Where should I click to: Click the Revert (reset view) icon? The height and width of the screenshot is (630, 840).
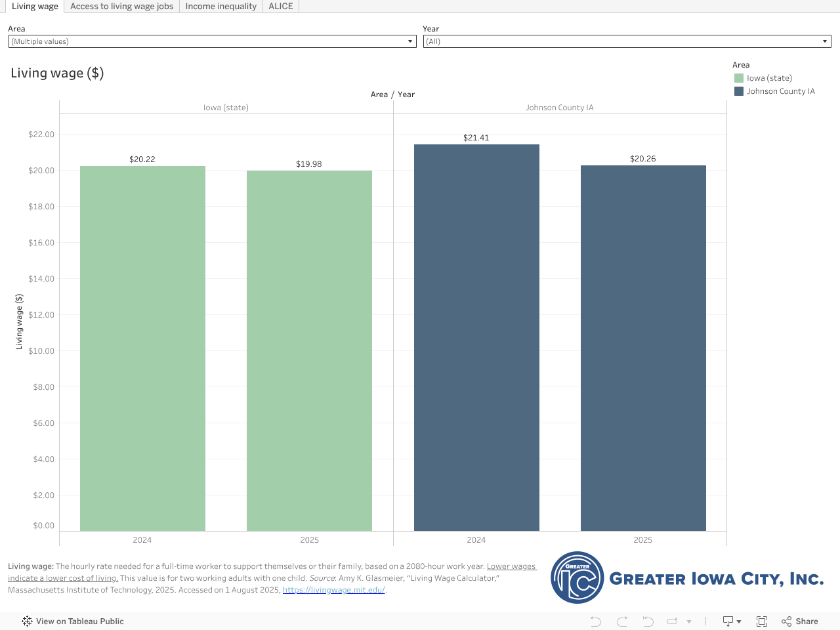[648, 621]
